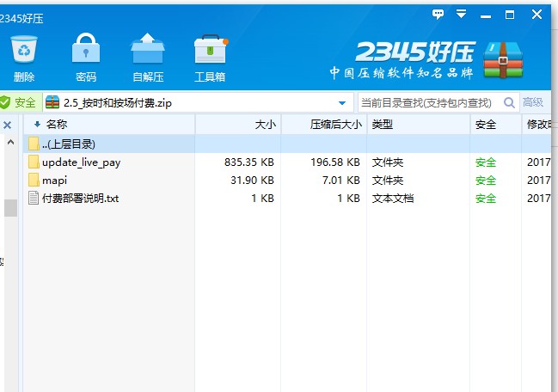Open 高级 advanced search link

[533, 102]
